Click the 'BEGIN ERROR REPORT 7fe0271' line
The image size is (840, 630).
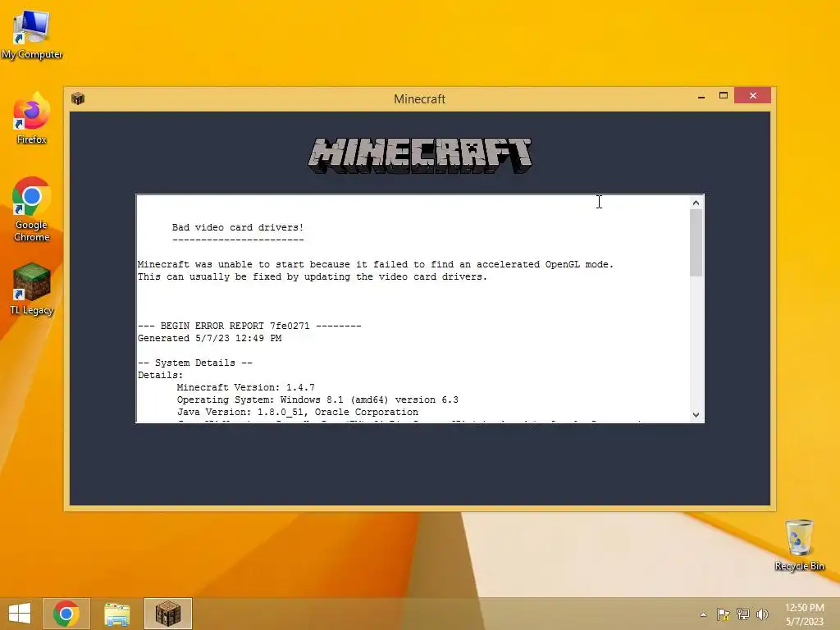[x=249, y=326]
